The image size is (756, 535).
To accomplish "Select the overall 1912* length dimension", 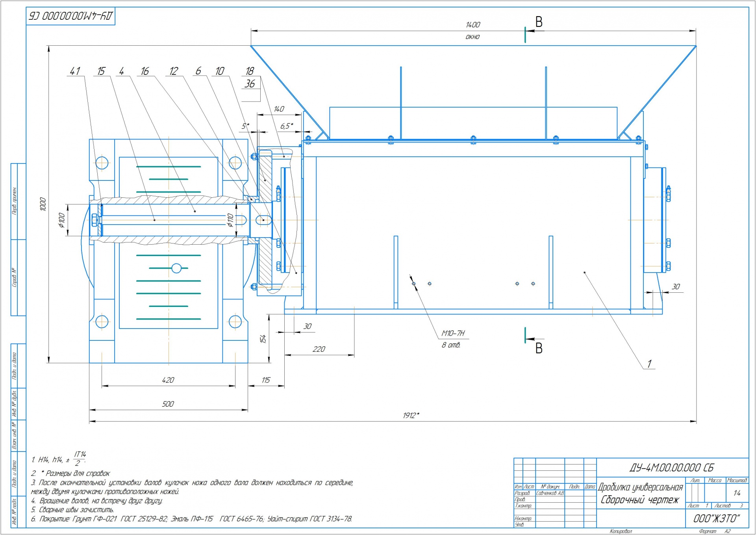I will tap(411, 416).
